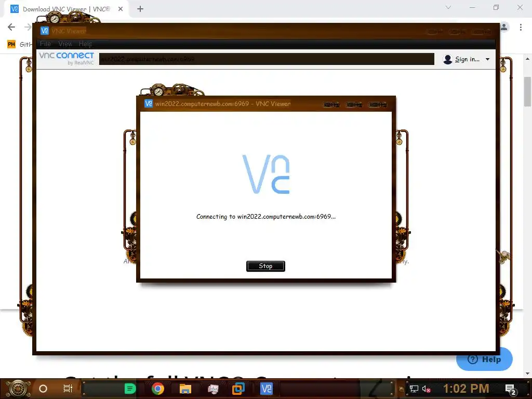Click the VNC Viewer main window title icon
532x399 pixels.
click(x=45, y=31)
